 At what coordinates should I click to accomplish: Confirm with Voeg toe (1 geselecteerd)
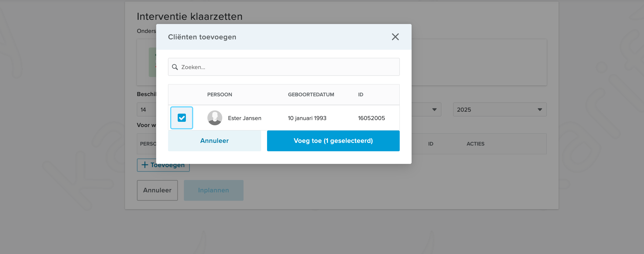[x=333, y=141]
